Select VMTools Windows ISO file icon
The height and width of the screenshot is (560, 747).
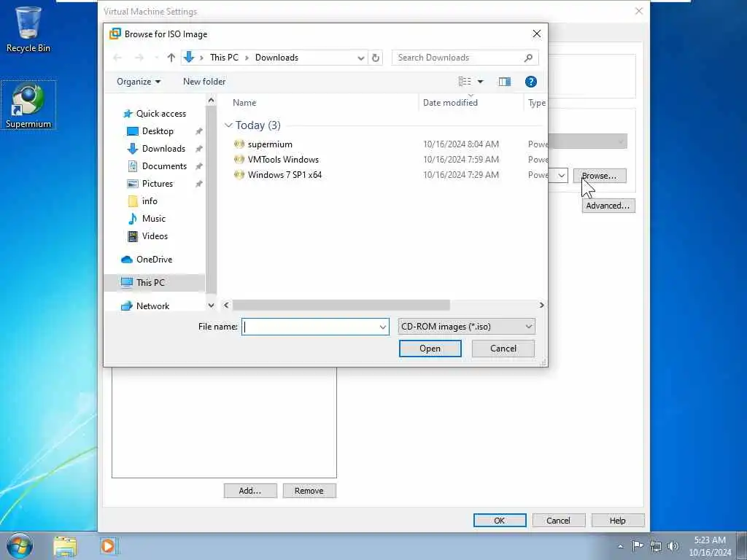(x=239, y=159)
